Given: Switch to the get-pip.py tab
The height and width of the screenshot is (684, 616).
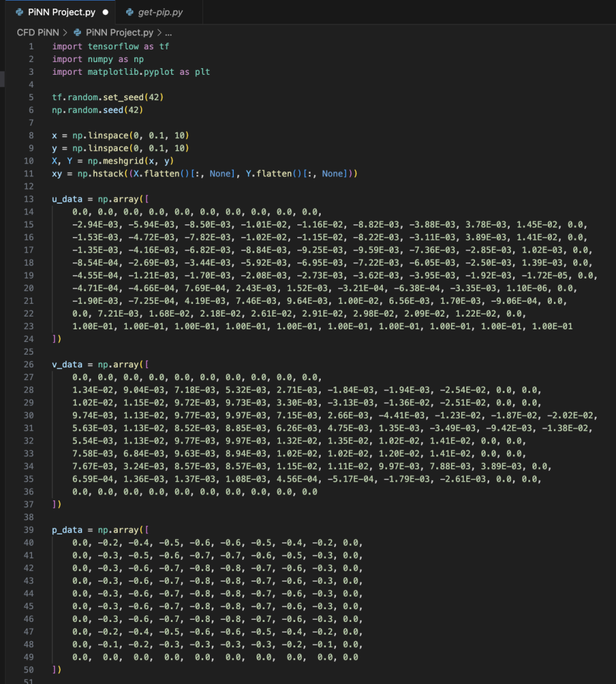Looking at the screenshot, I should point(160,12).
